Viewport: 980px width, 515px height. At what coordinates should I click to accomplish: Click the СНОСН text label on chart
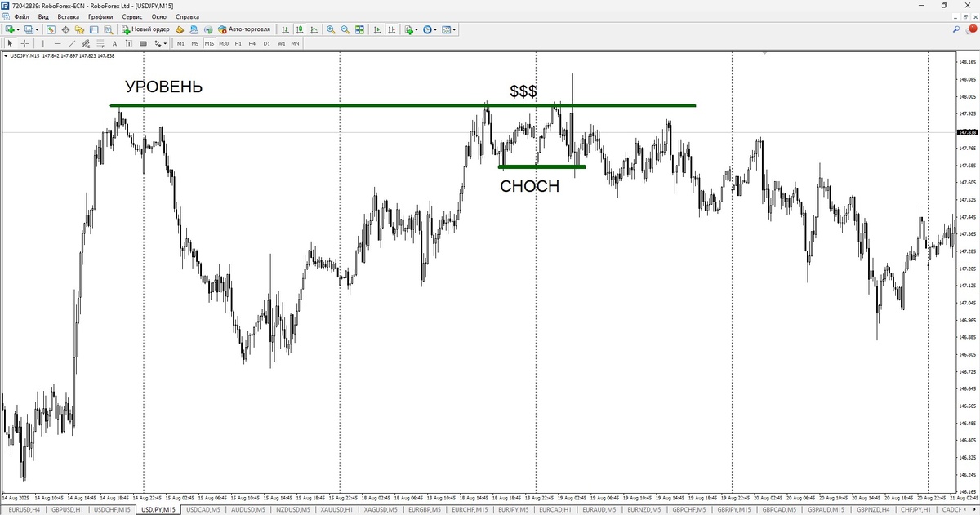coord(529,187)
